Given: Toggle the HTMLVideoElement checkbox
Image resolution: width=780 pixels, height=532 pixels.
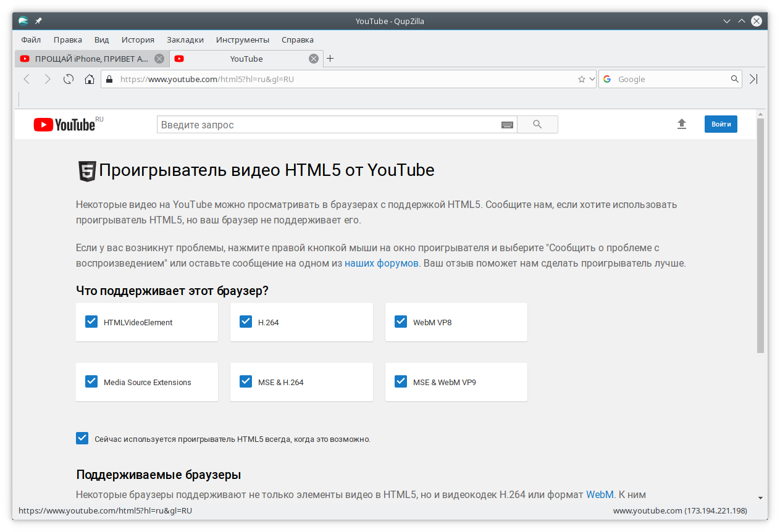Looking at the screenshot, I should (91, 322).
